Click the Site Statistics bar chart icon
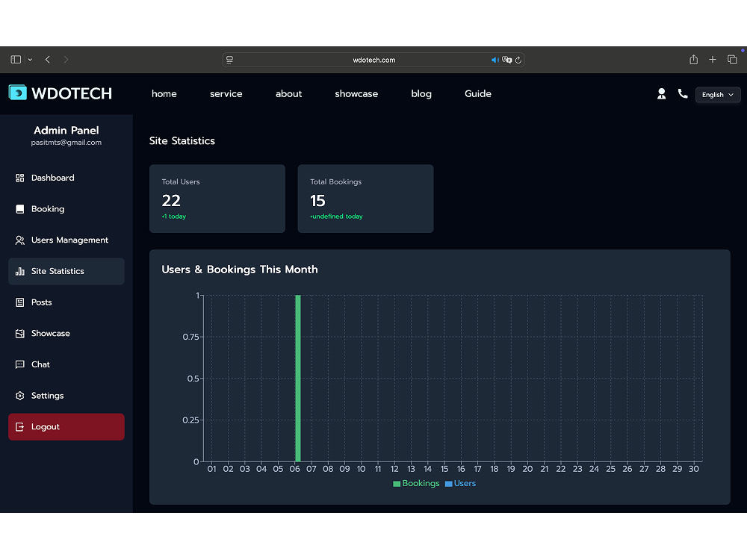The image size is (747, 560). [19, 272]
